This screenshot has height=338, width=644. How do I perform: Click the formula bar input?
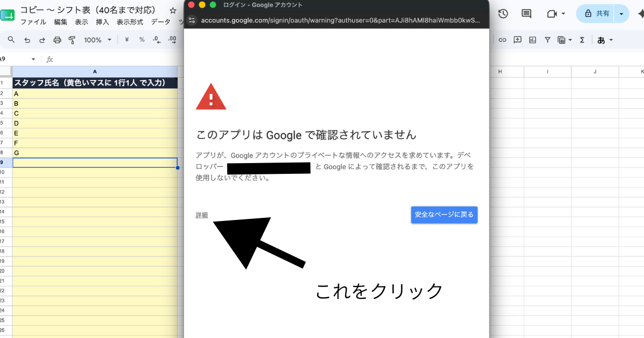[x=118, y=59]
